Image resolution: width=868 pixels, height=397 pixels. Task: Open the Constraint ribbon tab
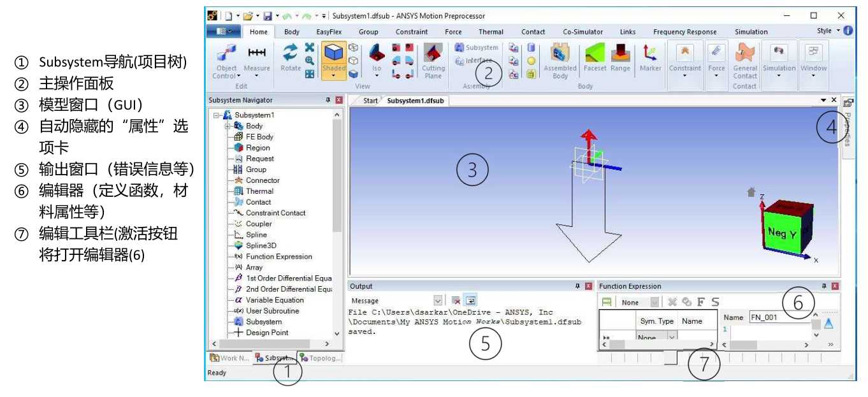[412, 32]
